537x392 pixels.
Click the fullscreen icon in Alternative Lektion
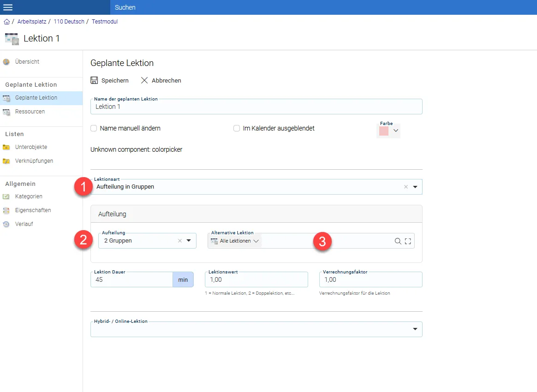[x=408, y=241]
